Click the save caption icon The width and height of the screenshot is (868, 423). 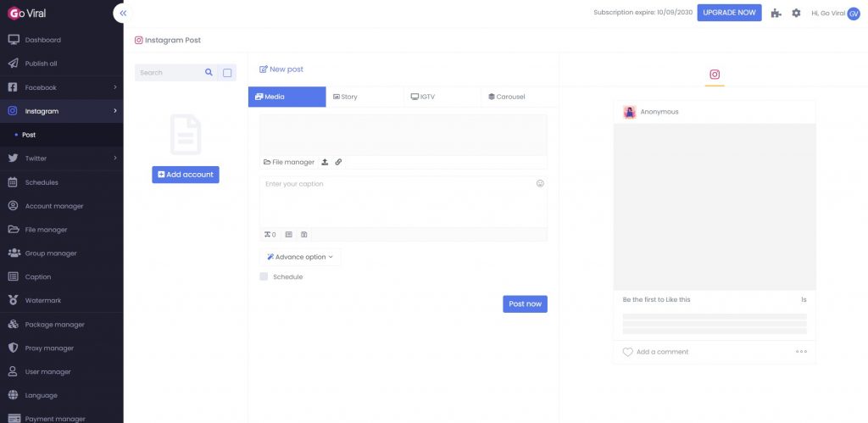click(x=304, y=235)
